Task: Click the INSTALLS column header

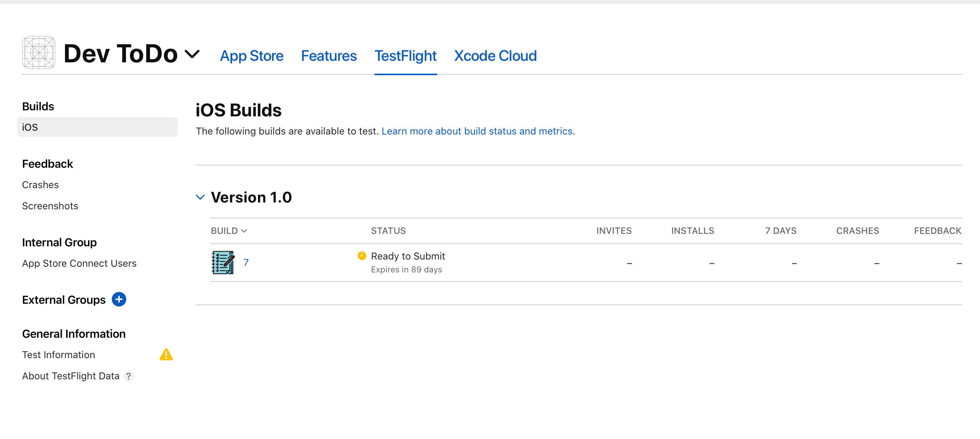Action: click(692, 231)
